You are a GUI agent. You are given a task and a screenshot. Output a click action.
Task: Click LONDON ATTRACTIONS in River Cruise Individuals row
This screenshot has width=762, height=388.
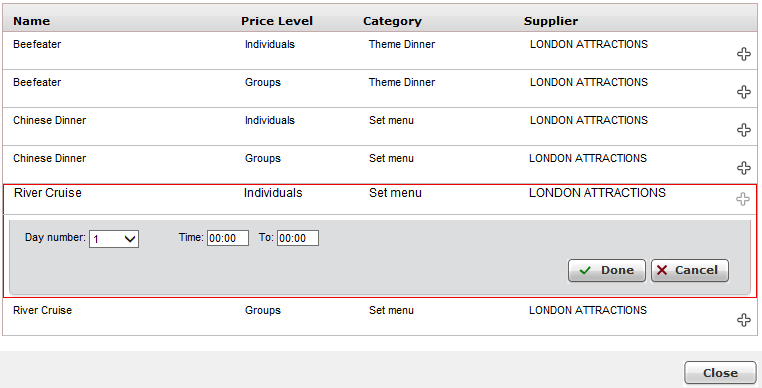597,193
